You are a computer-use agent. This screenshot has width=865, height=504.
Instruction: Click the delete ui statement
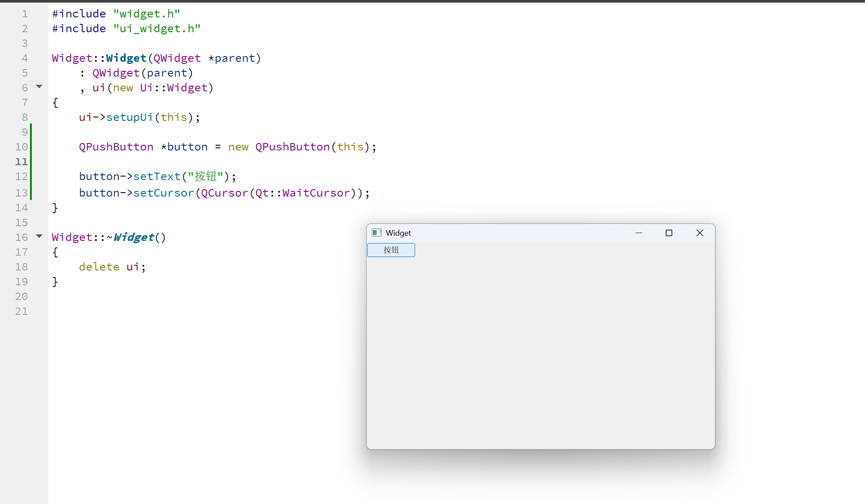(111, 267)
